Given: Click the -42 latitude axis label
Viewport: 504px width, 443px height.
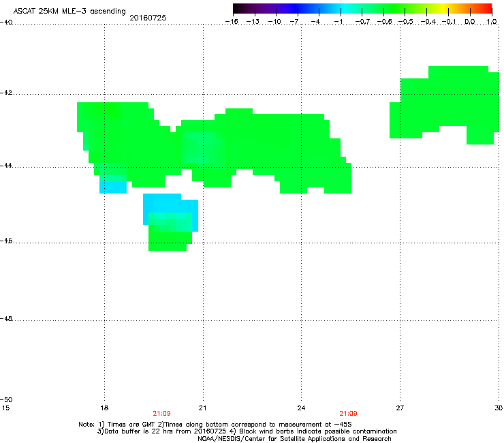Looking at the screenshot, I should click(6, 92).
